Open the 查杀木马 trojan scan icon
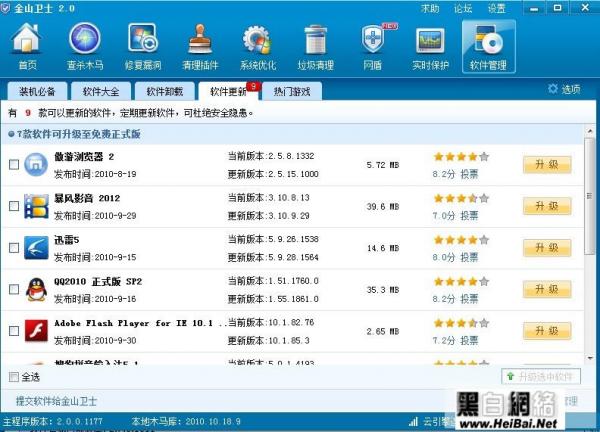Screen dimensions: 600x432 84,46
